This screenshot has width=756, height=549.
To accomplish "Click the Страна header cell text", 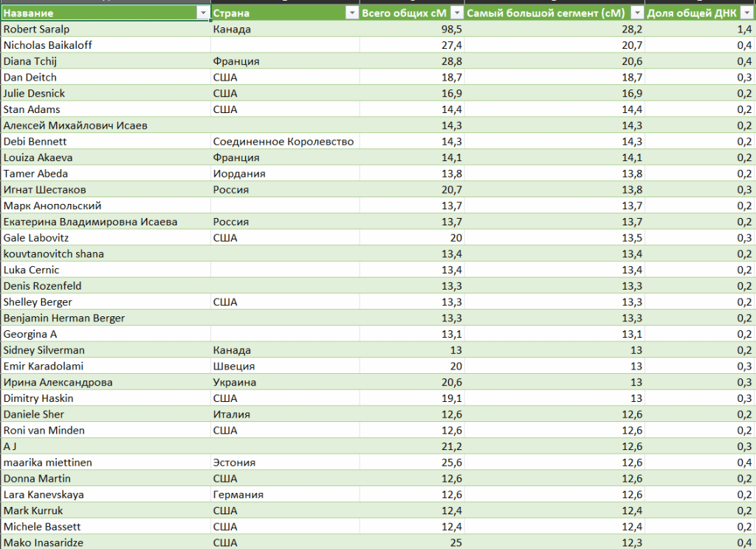I will click(x=231, y=13).
